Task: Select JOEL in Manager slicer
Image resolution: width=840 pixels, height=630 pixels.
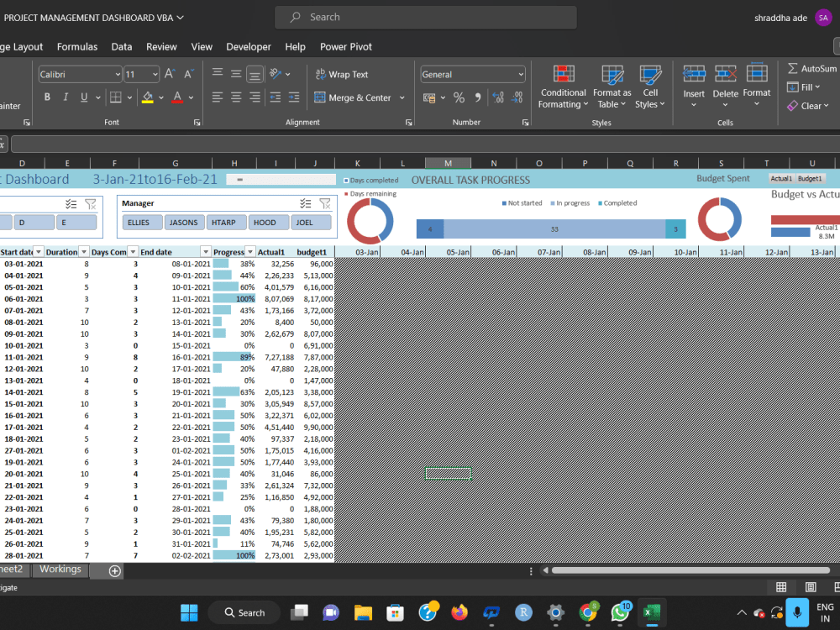Action: (312, 223)
